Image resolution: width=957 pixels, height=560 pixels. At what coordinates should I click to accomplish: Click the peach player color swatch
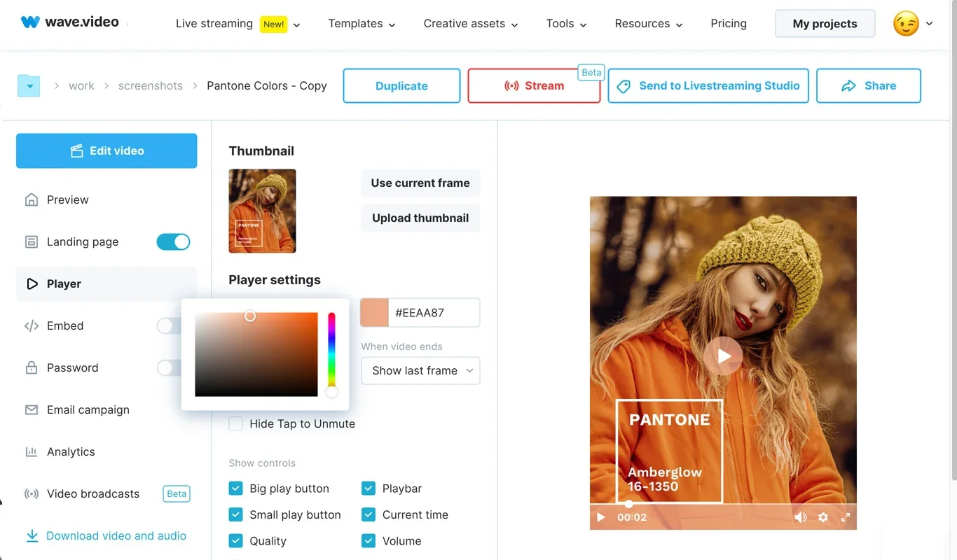point(374,313)
